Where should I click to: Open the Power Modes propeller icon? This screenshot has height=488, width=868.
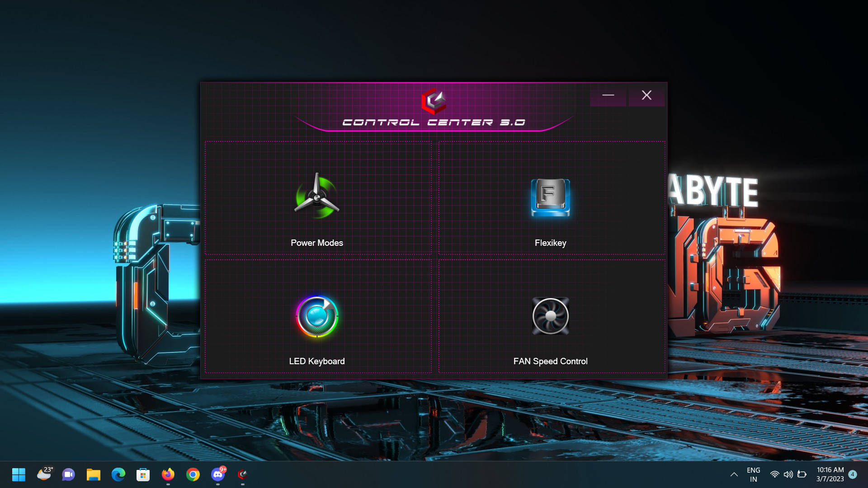pyautogui.click(x=316, y=197)
